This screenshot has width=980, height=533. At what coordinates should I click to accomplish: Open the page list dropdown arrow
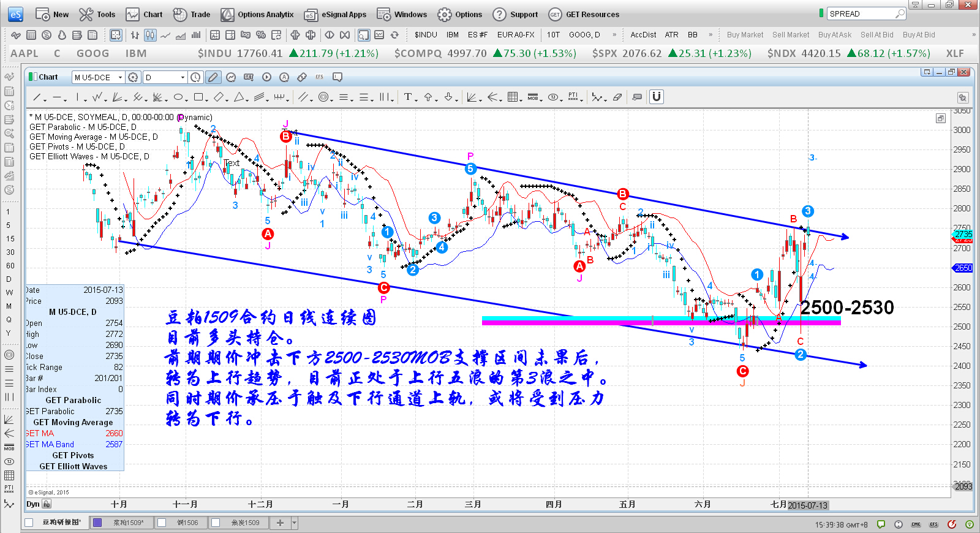[295, 523]
